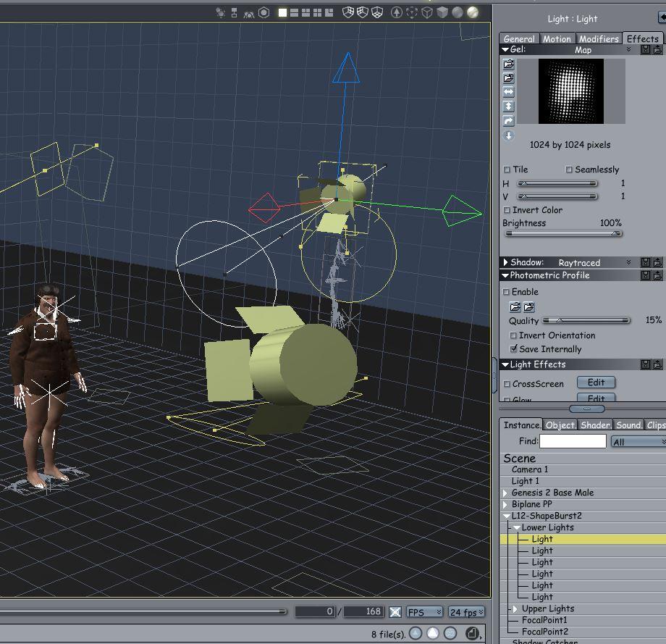The height and width of the screenshot is (644, 666).
Task: Toggle second working box plane icon
Action: coord(362,13)
